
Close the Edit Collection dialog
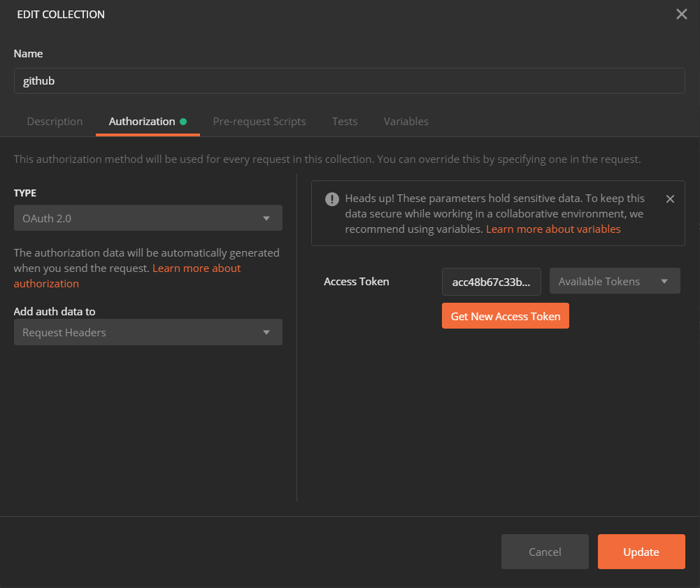click(x=681, y=14)
